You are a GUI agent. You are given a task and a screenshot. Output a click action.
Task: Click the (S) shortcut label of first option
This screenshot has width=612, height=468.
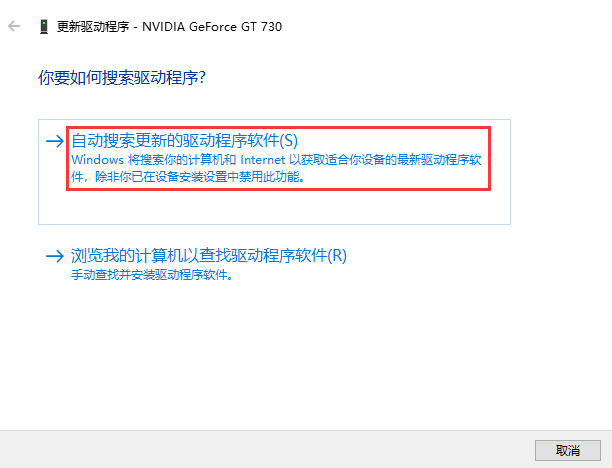point(289,141)
